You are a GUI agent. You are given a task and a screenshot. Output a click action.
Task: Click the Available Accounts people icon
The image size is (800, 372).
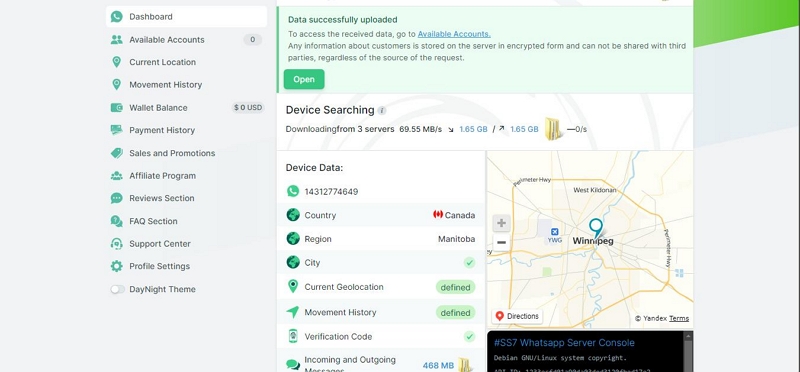pyautogui.click(x=117, y=39)
